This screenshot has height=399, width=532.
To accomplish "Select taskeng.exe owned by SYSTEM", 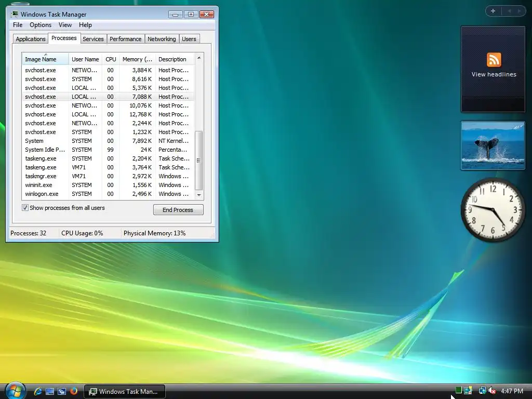I will [108, 158].
